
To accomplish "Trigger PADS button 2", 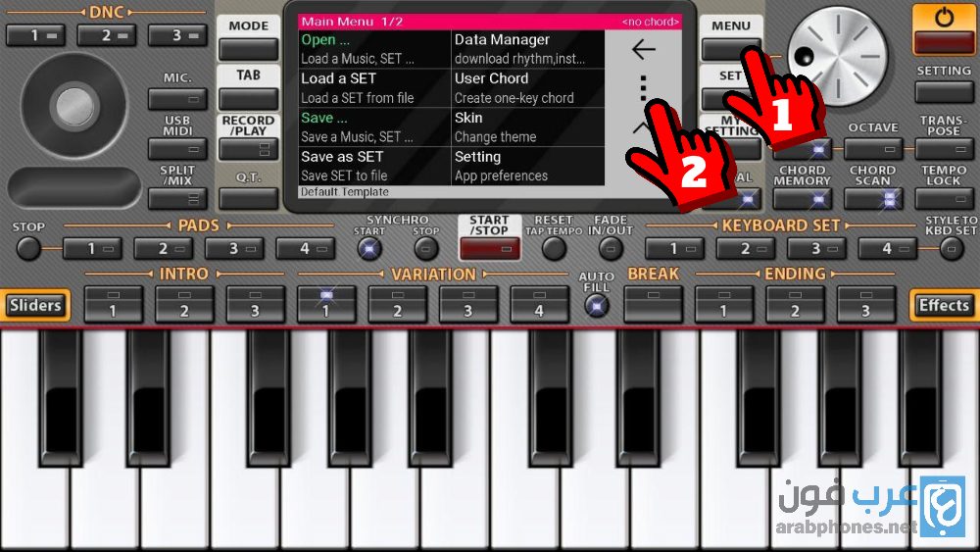I will coord(163,249).
